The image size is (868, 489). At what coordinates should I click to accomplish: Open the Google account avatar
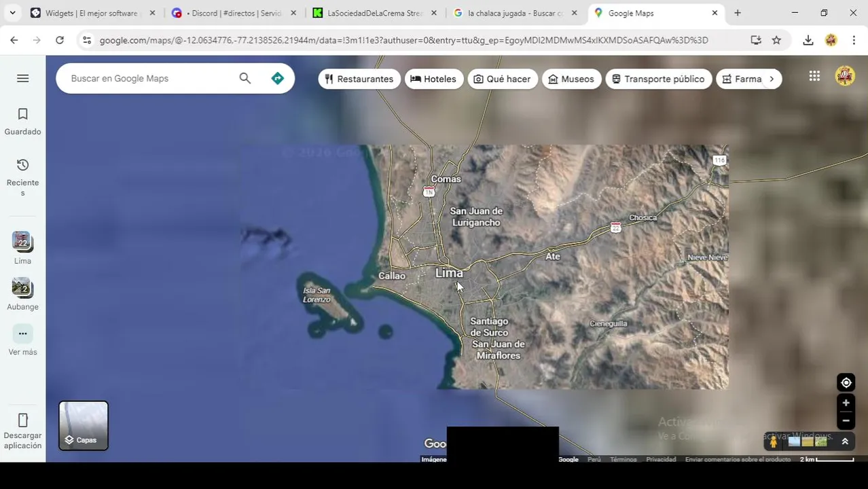point(845,76)
